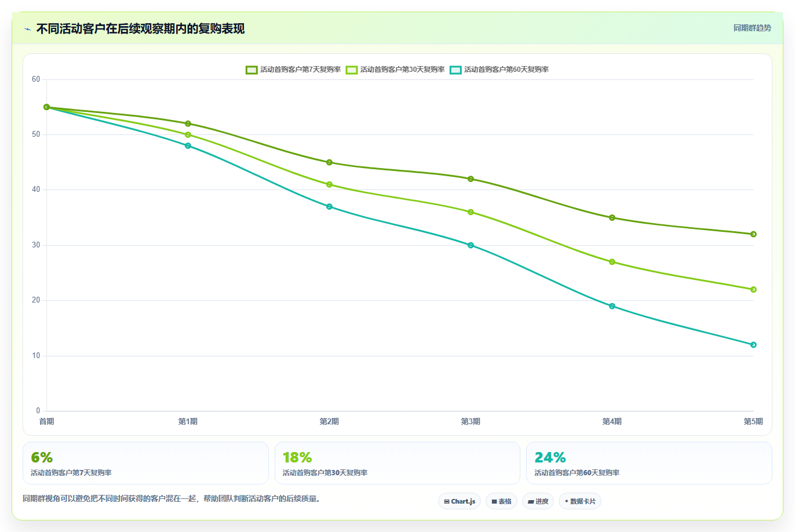Click the 60-day series point at 第1期
The image size is (795, 532).
[x=188, y=145]
